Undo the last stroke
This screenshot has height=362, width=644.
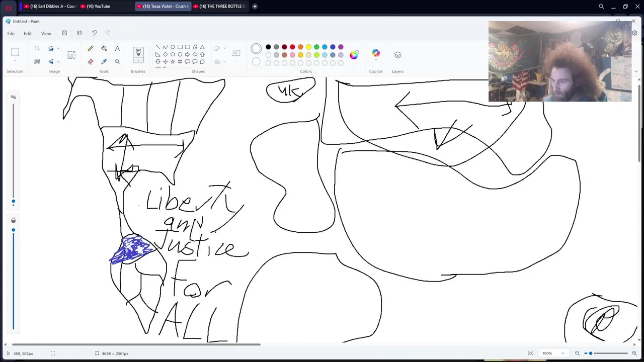click(x=95, y=33)
